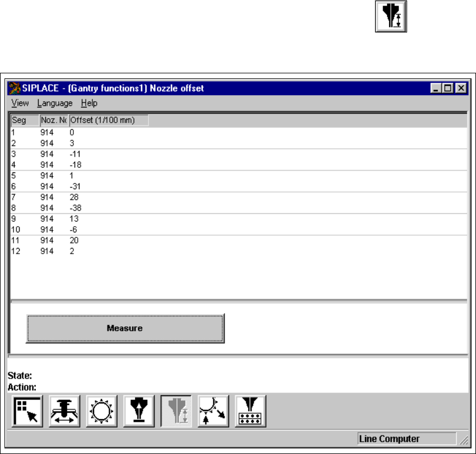Click the nozzle up-arrow function icon

pyautogui.click(x=139, y=411)
